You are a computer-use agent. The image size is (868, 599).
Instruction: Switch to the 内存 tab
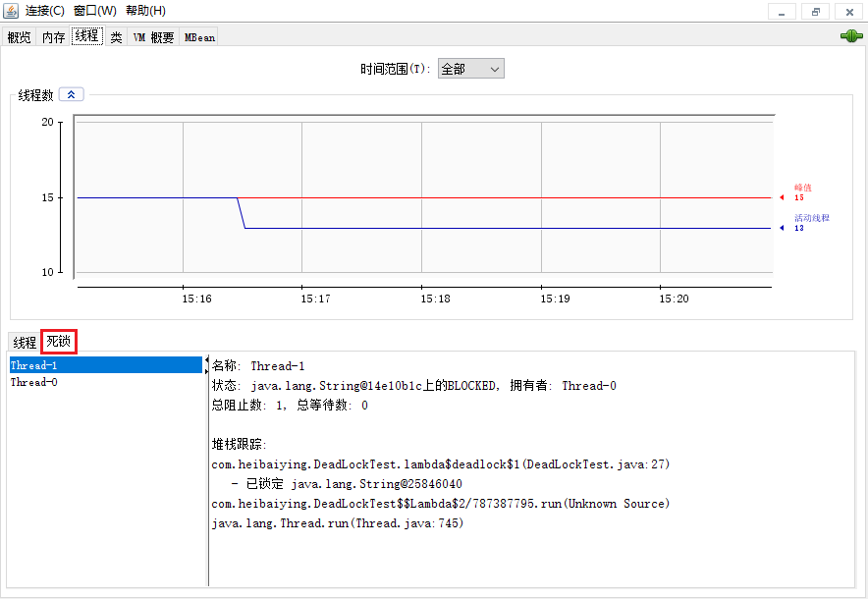coord(53,37)
